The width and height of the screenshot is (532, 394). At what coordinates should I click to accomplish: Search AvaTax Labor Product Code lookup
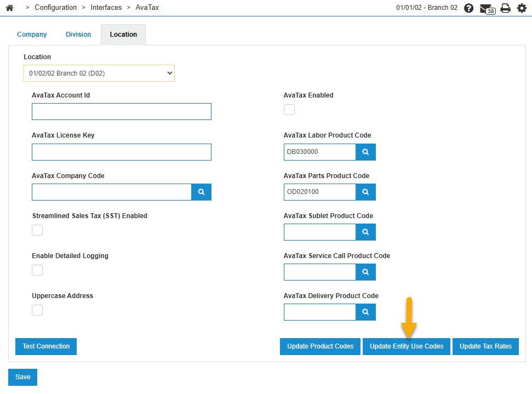[365, 152]
